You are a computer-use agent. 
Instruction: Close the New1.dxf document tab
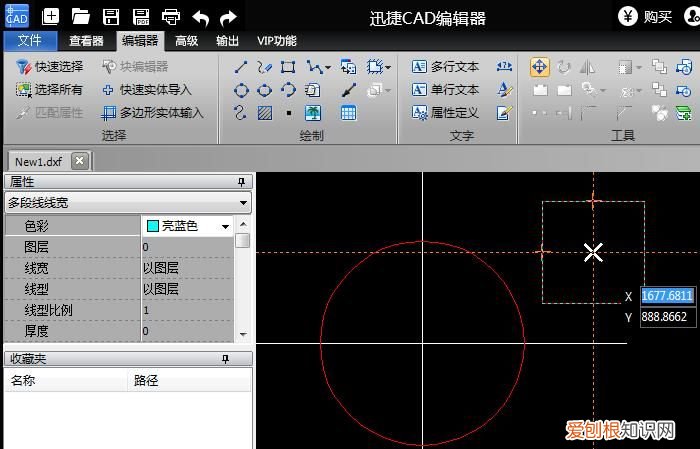pos(79,161)
